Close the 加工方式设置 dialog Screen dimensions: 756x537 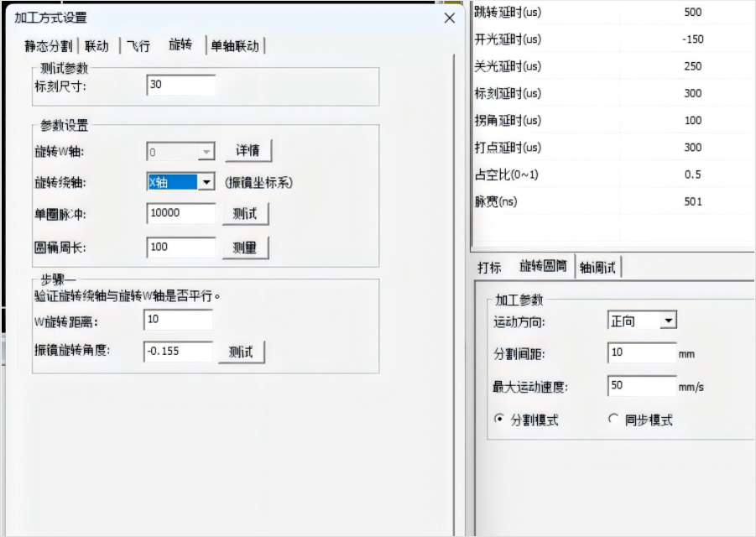coord(450,18)
